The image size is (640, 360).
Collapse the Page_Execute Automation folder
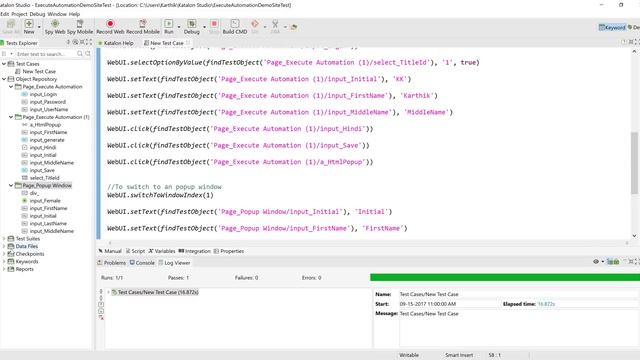pyautogui.click(x=11, y=87)
